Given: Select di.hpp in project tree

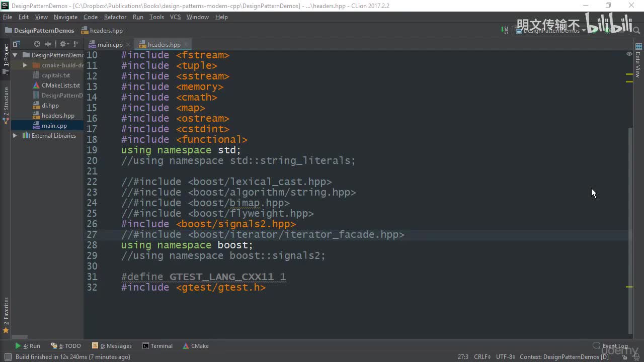Looking at the screenshot, I should [50, 106].
